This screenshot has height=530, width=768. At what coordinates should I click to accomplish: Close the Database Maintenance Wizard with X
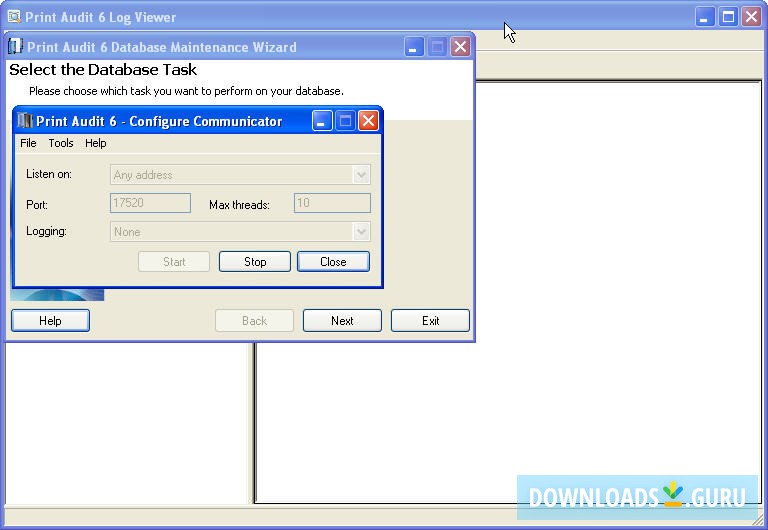click(460, 47)
